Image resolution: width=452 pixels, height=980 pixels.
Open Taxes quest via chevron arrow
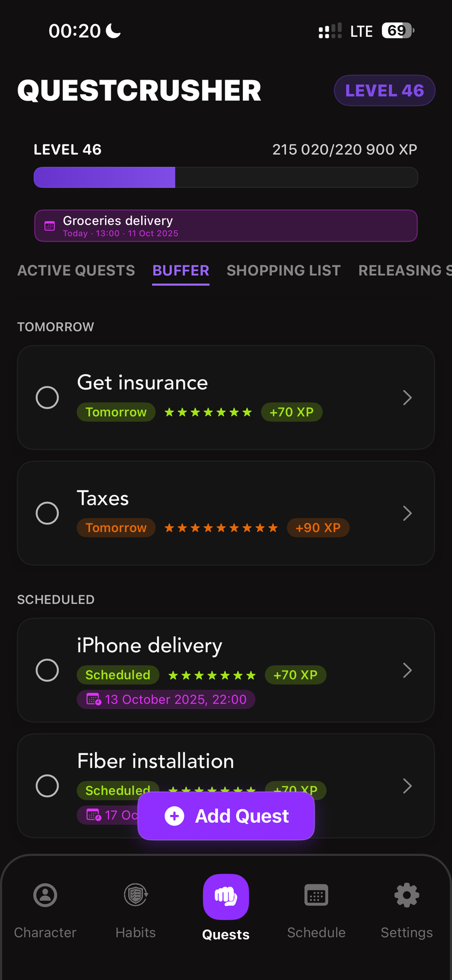(x=407, y=513)
